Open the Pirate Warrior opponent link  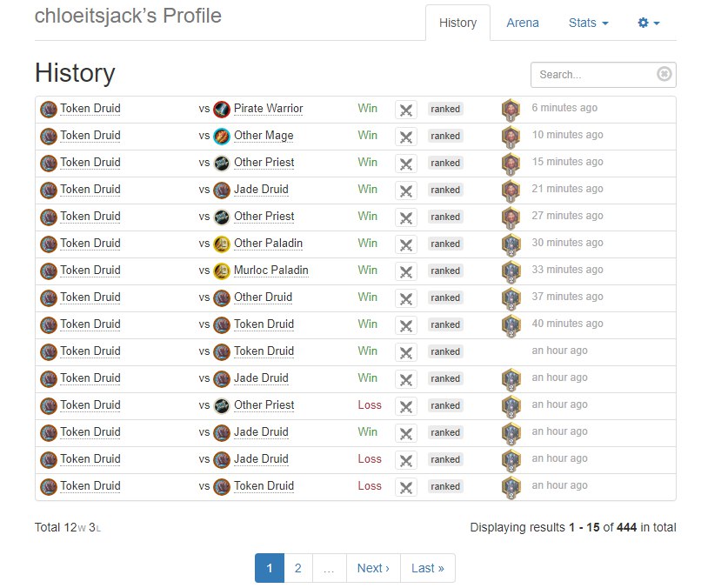point(268,109)
